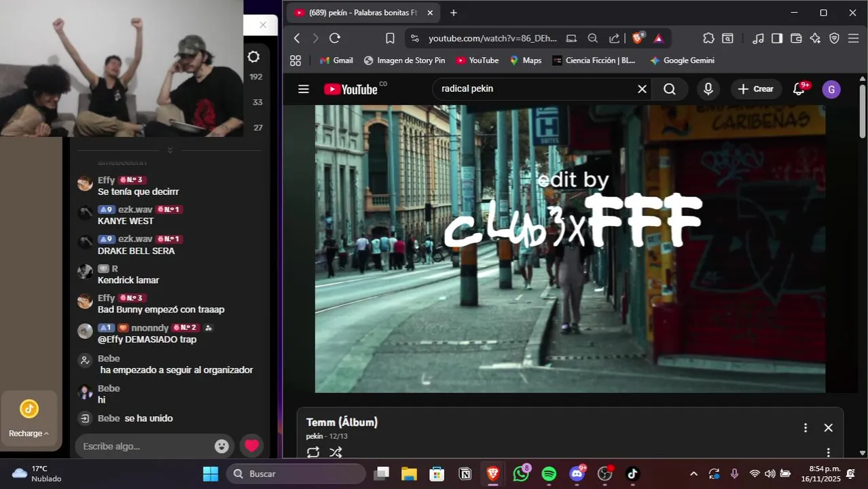The height and width of the screenshot is (489, 868).
Task: Open Spotify from the taskbar
Action: click(x=549, y=473)
